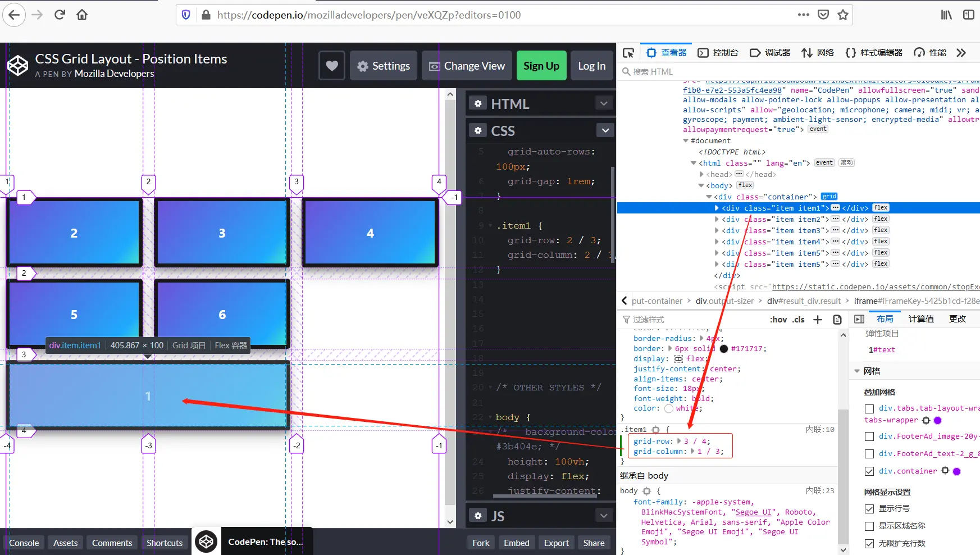
Task: Toggle .cls class panel
Action: (x=799, y=320)
